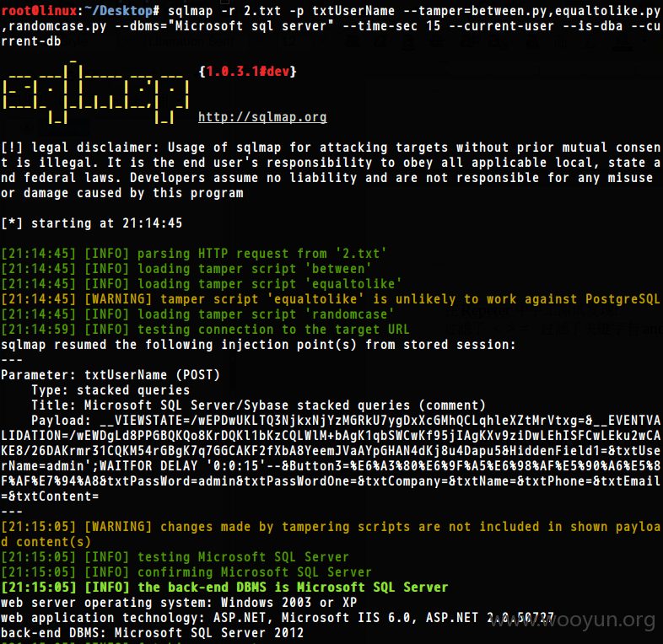Click 'web server operating system: Windows 2003 or XP'
The width and height of the screenshot is (663, 644).
click(x=179, y=603)
